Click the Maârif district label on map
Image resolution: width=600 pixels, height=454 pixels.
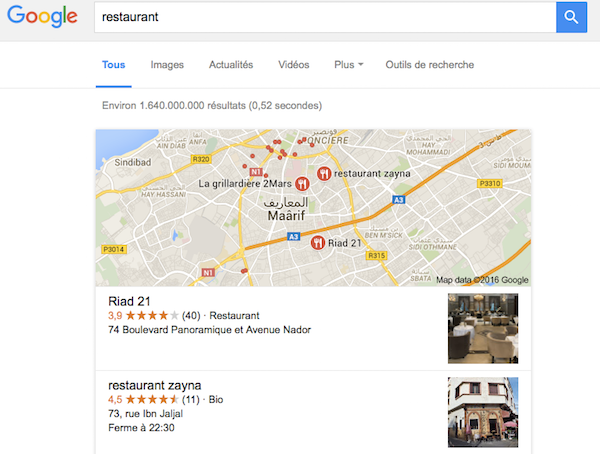tap(286, 216)
